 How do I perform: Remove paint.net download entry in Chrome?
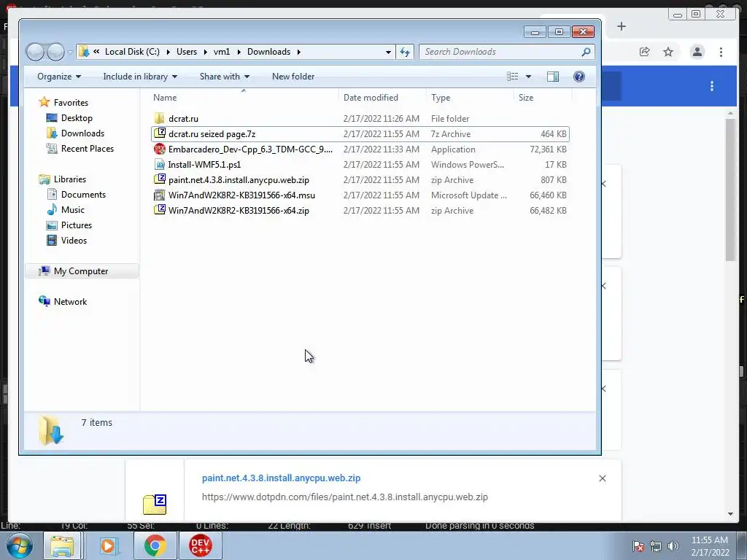[602, 478]
